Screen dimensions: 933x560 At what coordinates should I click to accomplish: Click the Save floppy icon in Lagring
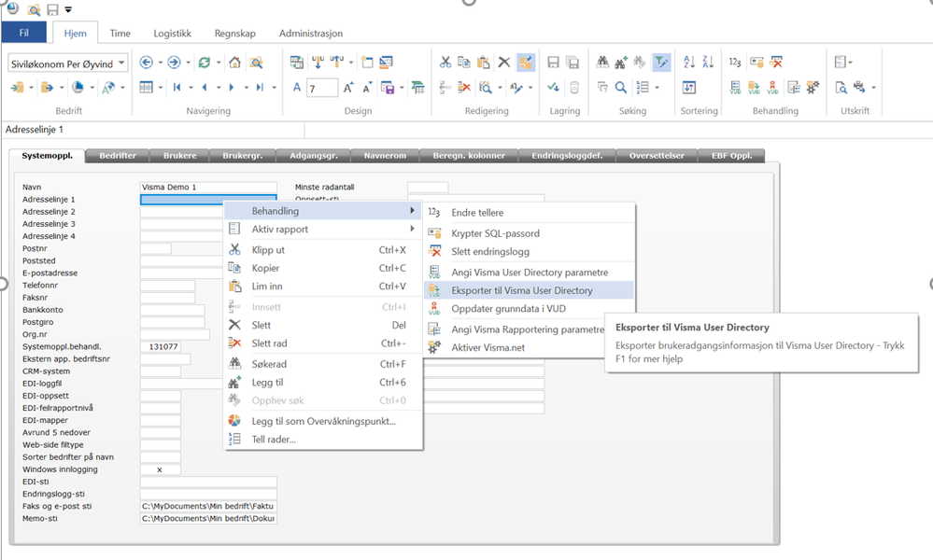[x=553, y=62]
